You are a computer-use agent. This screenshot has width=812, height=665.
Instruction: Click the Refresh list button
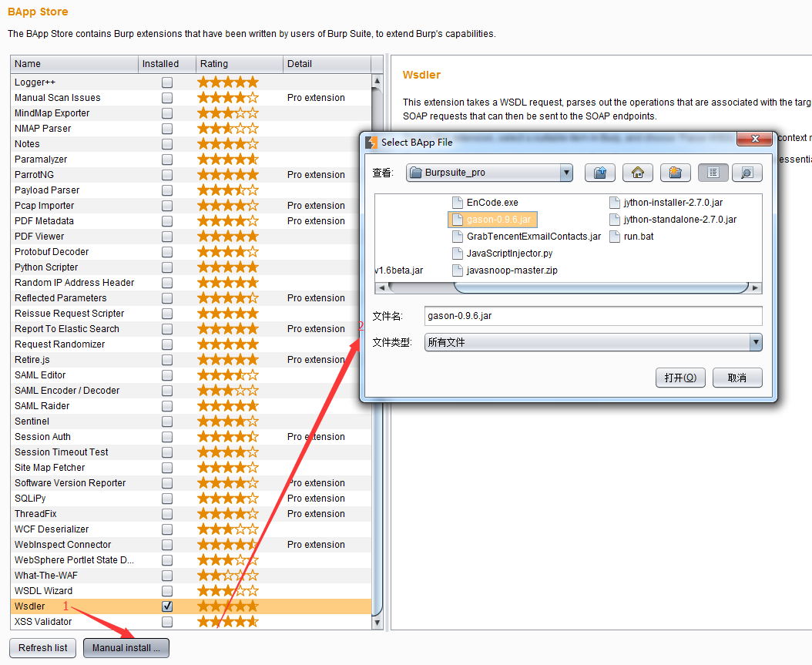[x=43, y=648]
